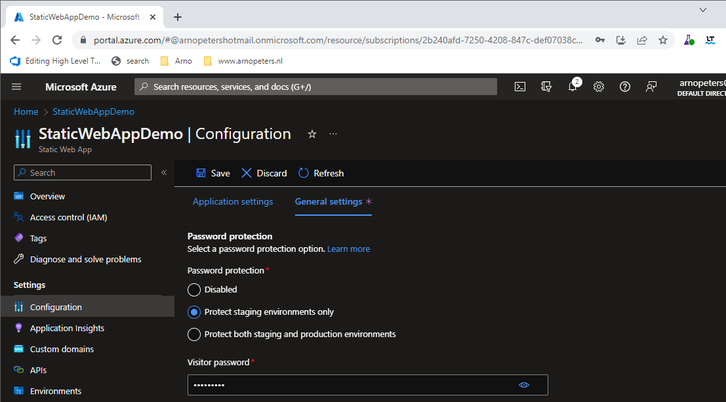Open the Directories and subscriptions filter icon

[x=546, y=87]
